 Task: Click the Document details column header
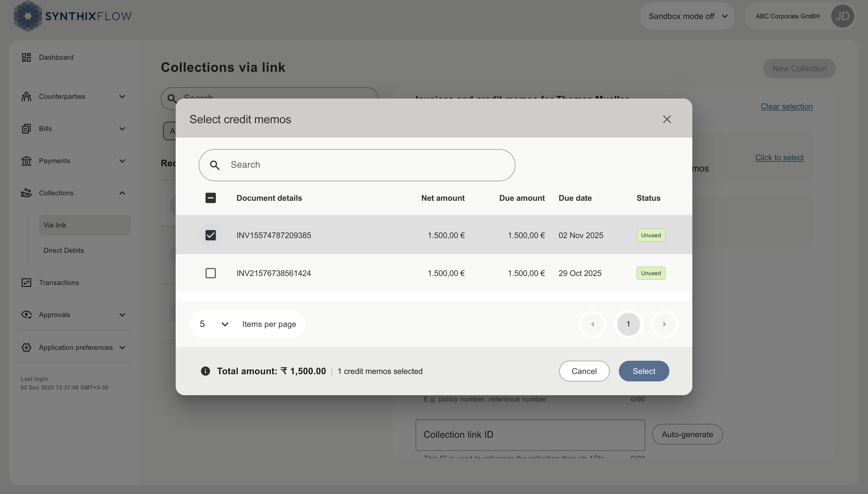pos(269,198)
